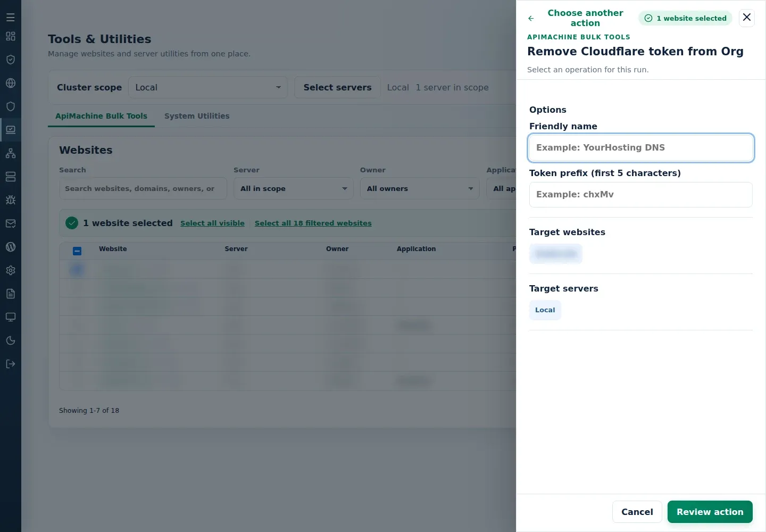Open the network nodes icon in sidebar
766x532 pixels.
click(x=11, y=153)
